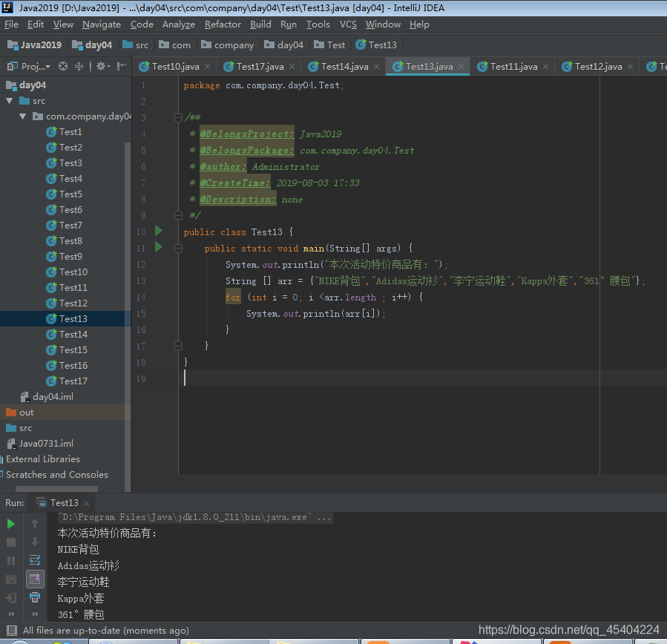The height and width of the screenshot is (644, 667).
Task: Select Test17 class in project tree
Action: [67, 381]
